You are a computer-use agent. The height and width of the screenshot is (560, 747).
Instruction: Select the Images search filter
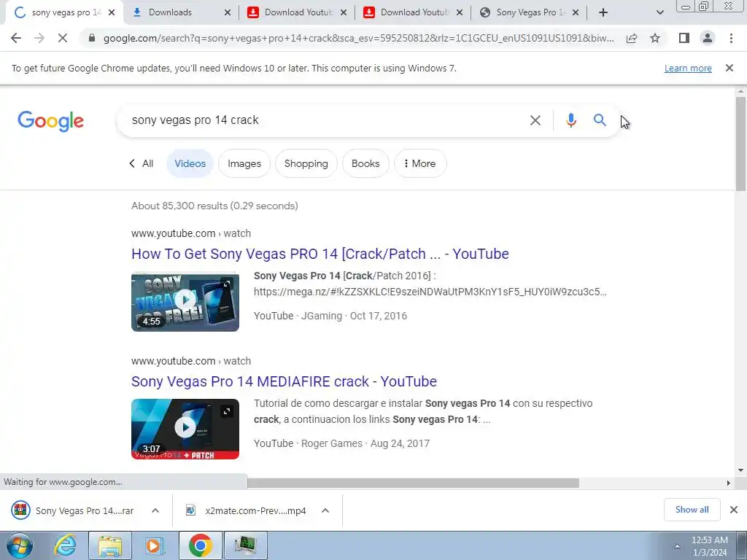[244, 163]
